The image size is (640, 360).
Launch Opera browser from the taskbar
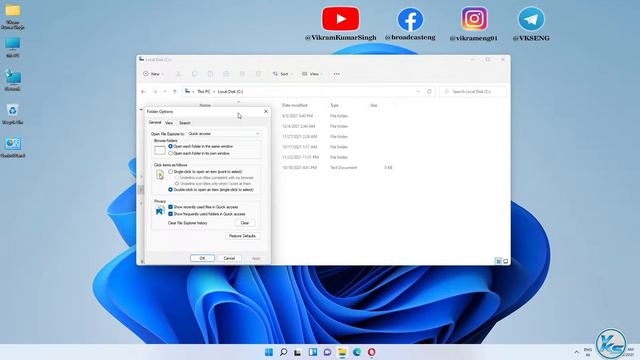pyautogui.click(x=371, y=352)
